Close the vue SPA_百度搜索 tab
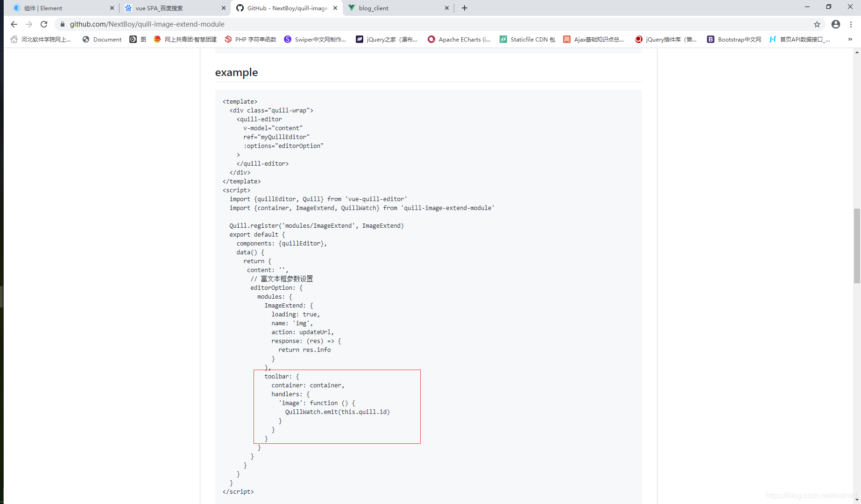Screen dimensions: 861x504 pyautogui.click(x=224, y=8)
